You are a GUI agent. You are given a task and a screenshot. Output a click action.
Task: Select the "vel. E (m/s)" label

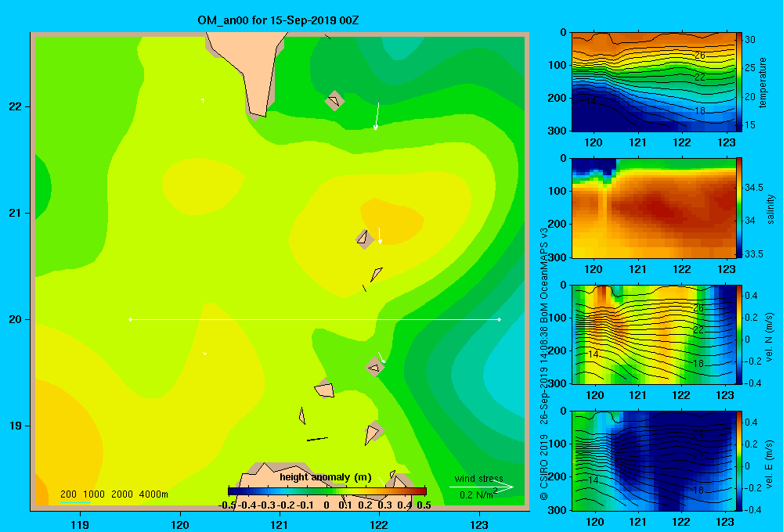point(770,464)
